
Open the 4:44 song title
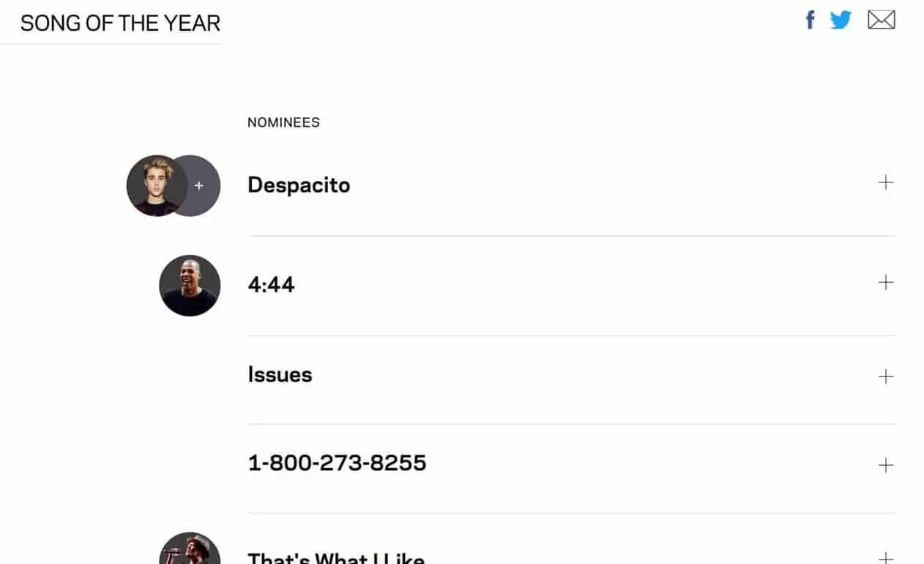[271, 285]
